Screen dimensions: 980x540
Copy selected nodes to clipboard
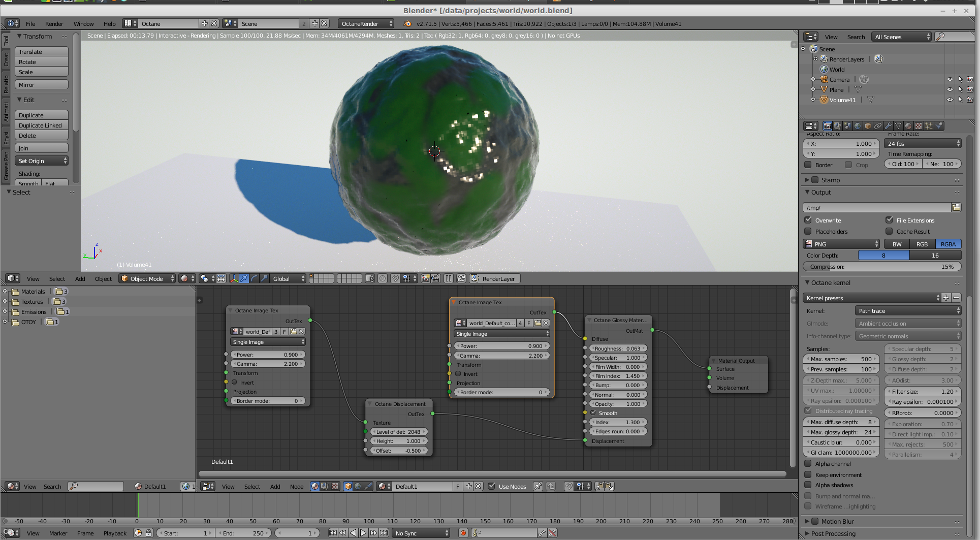point(599,486)
